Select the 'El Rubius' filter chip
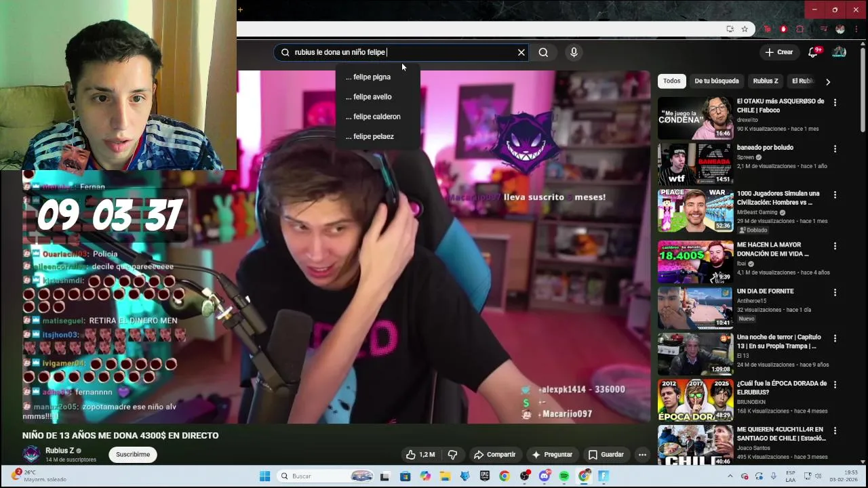 [x=802, y=81]
